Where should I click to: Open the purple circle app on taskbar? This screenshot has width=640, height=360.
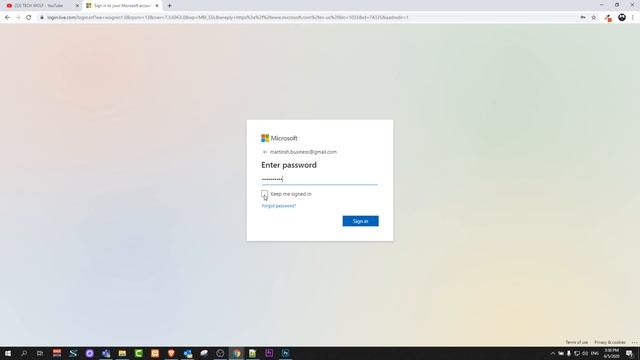point(89,353)
